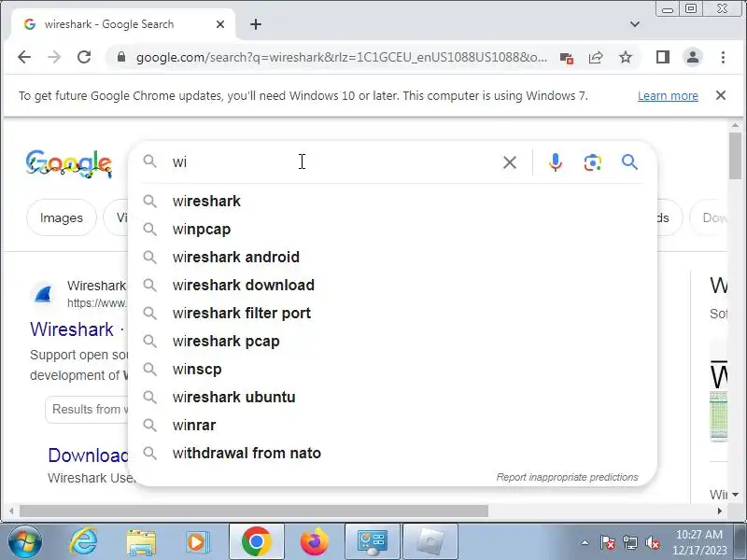
Task: Go back using the browser back arrow
Action: tap(24, 57)
